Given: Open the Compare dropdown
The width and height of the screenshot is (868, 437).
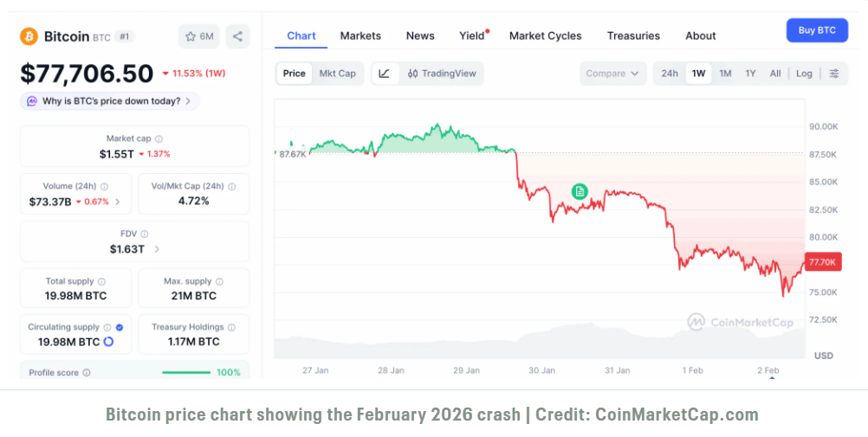Looking at the screenshot, I should click(x=612, y=74).
